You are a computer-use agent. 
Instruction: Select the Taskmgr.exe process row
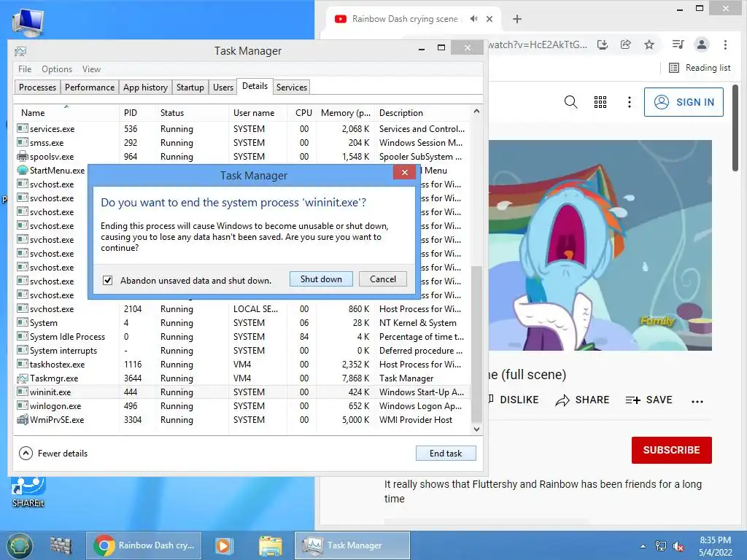tap(242, 378)
